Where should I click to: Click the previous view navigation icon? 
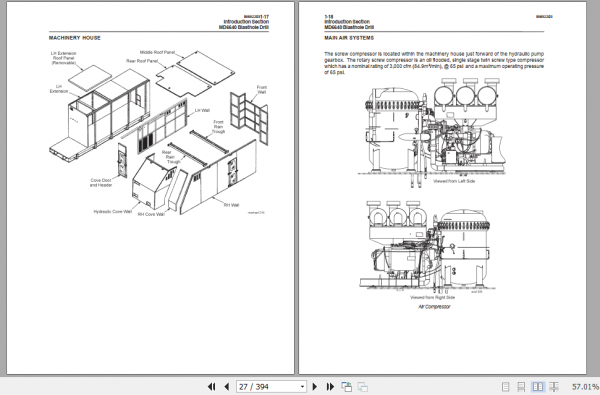click(x=347, y=387)
